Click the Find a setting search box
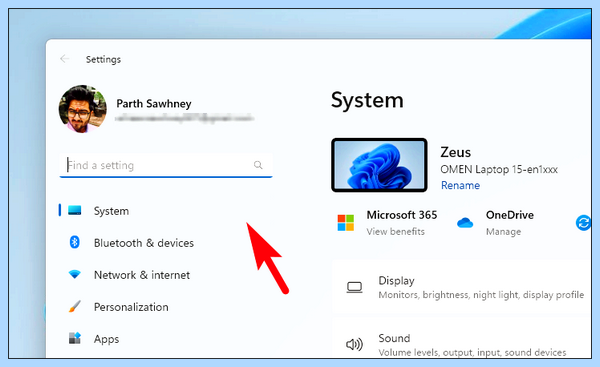This screenshot has width=600, height=367. 166,165
